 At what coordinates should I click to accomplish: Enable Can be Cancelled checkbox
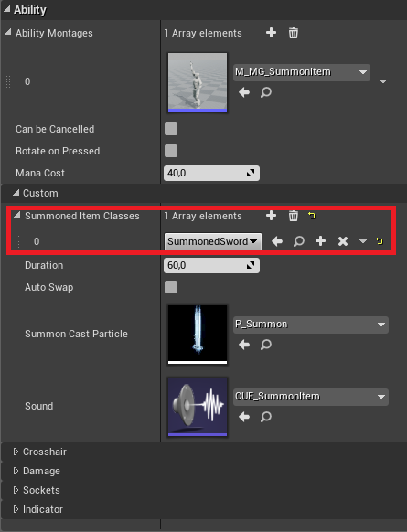tap(171, 129)
